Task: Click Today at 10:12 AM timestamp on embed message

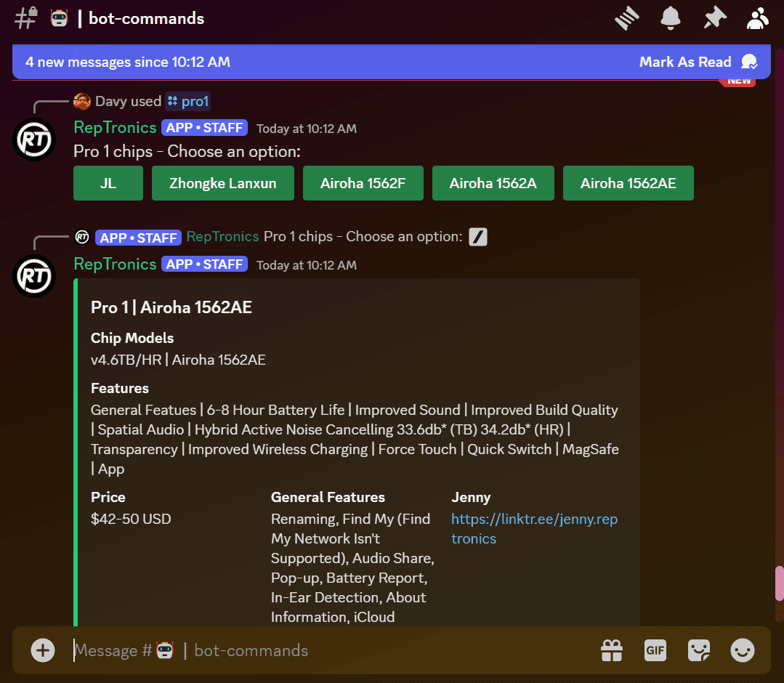Action: tap(307, 265)
